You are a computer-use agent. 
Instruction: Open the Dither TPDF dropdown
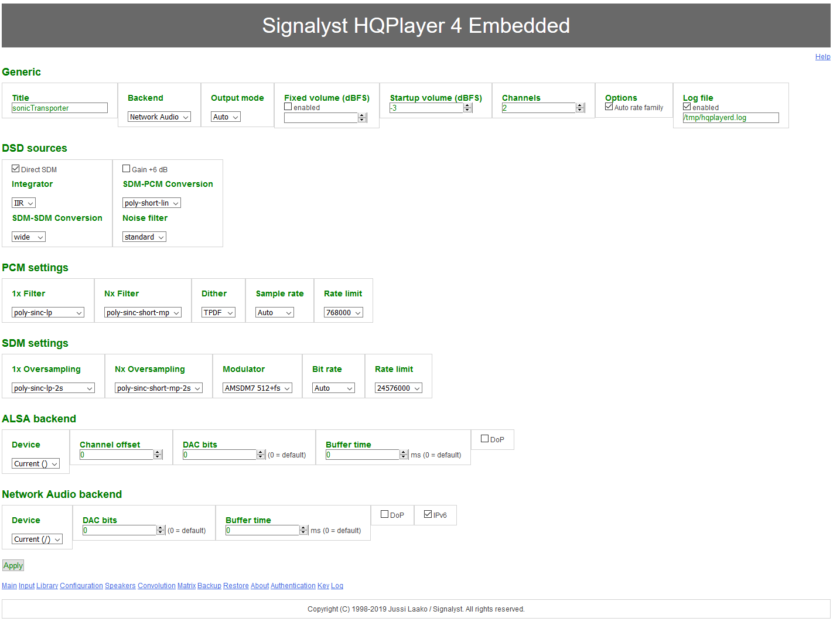click(218, 313)
